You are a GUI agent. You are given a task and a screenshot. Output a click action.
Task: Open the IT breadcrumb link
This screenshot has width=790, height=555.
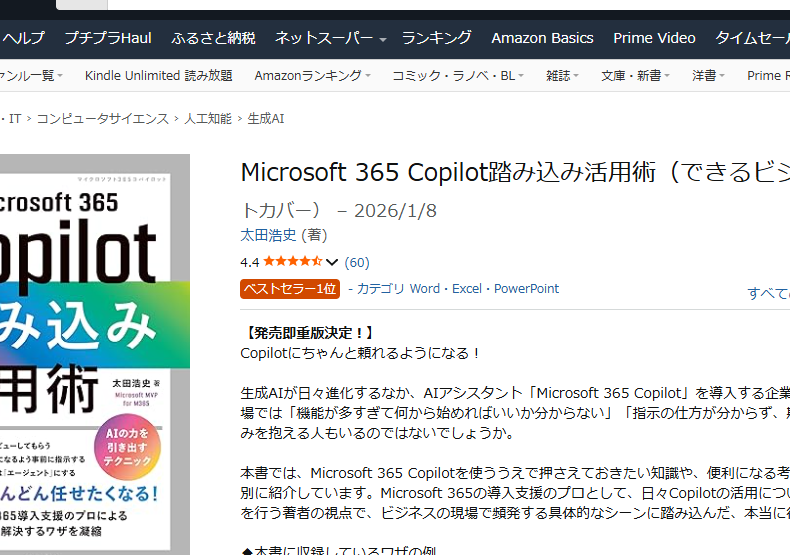point(15,118)
